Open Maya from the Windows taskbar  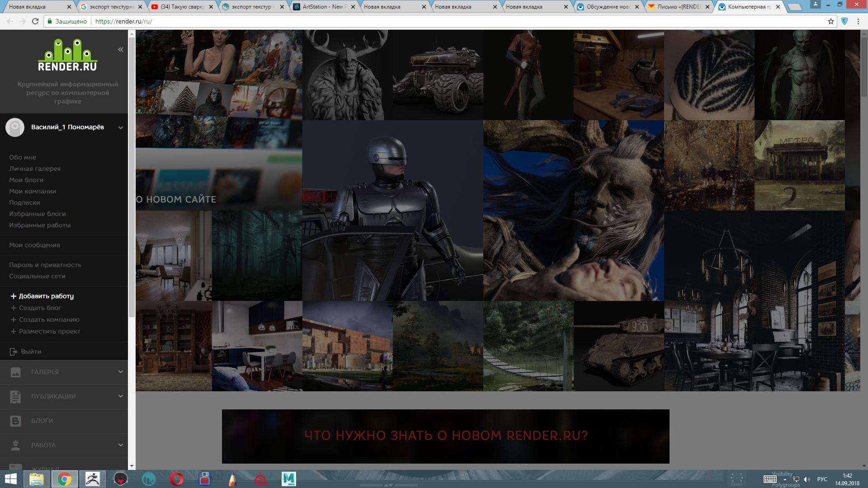288,479
